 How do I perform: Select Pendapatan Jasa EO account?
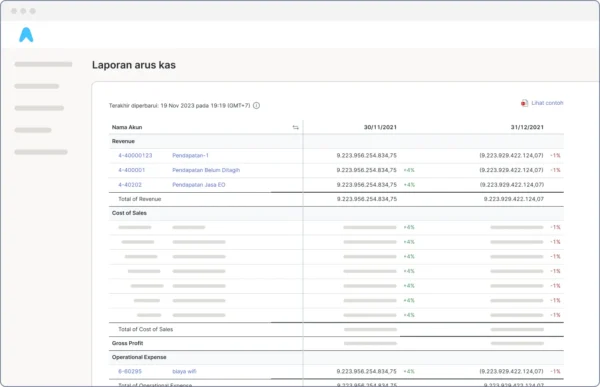(x=199, y=185)
